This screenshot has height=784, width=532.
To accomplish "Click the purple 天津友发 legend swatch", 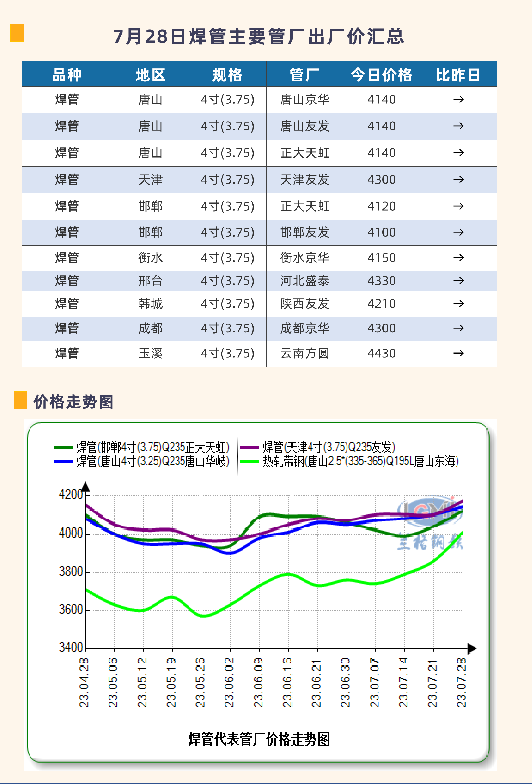I will (x=249, y=447).
